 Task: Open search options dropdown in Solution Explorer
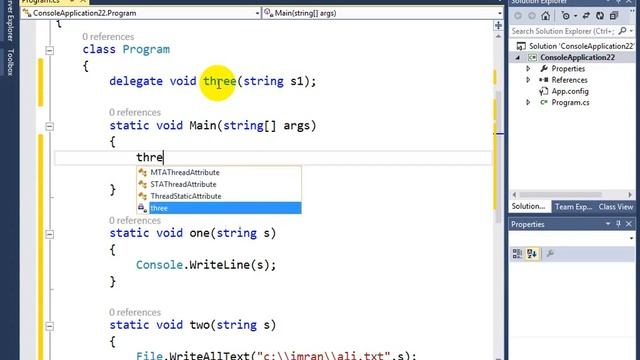tap(631, 31)
